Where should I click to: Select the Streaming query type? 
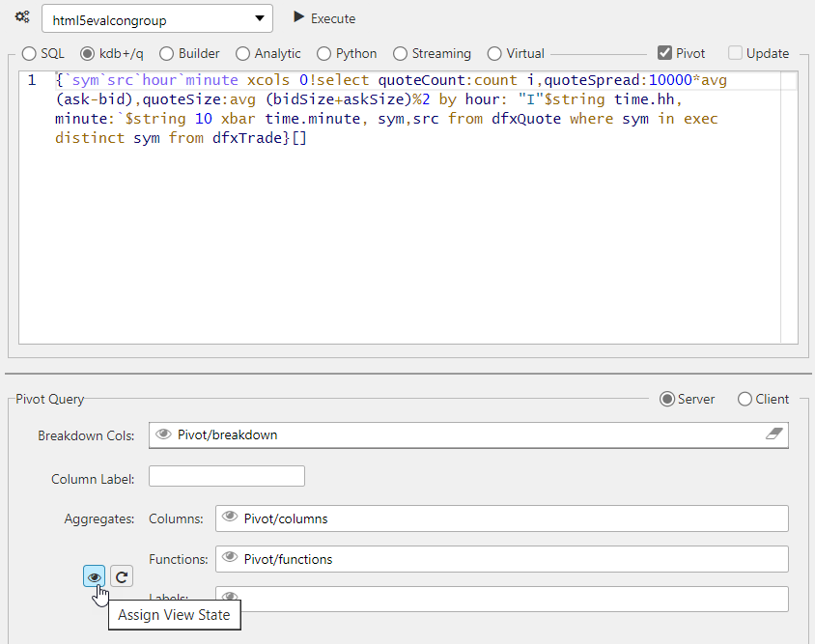(400, 53)
